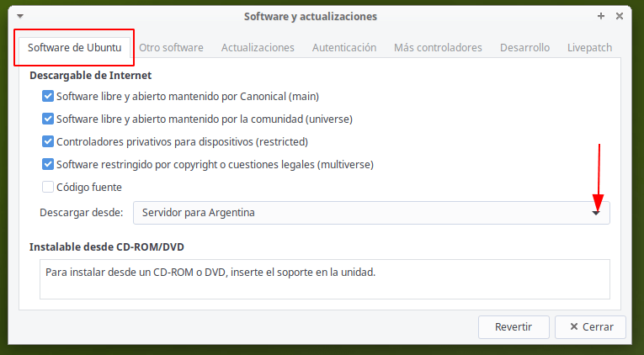Click the Instalable desde CD-ROM/DVD heading
Screen dimensions: 644x355
coord(107,247)
